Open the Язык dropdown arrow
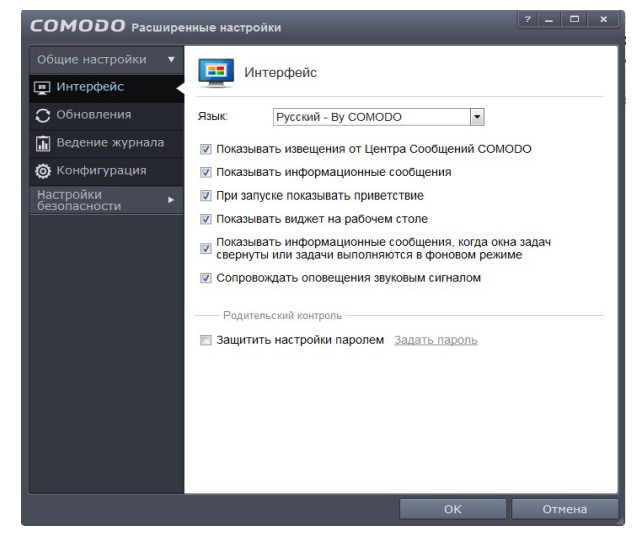This screenshot has width=644, height=537. 477,117
